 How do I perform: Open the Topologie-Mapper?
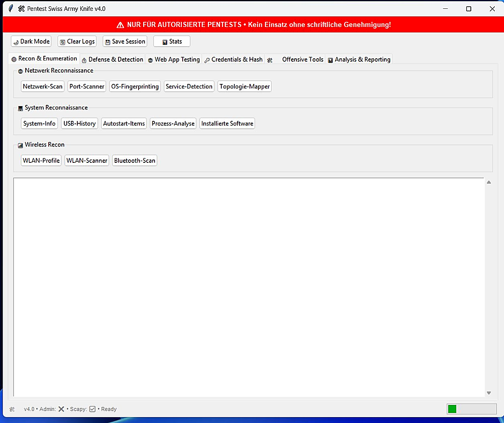tap(244, 86)
